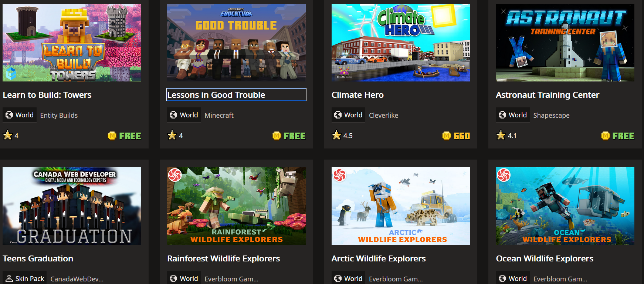Screen dimensions: 644x284
Task: Click the World tag under Learn to Build: Towers
Action: tap(20, 115)
